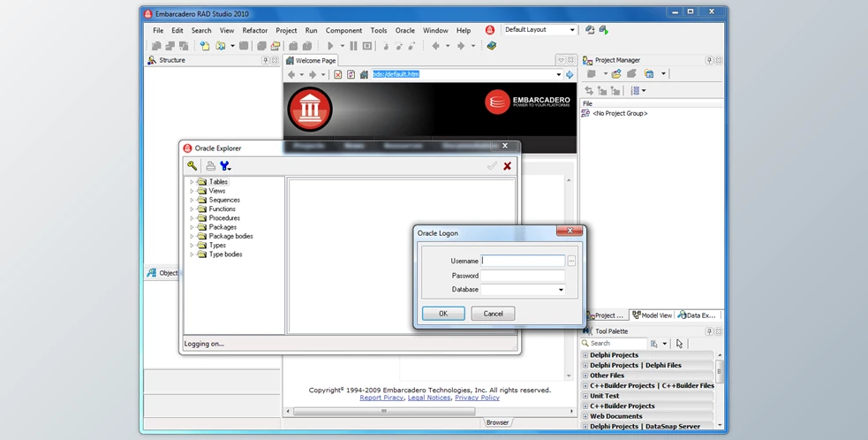Image resolution: width=868 pixels, height=440 pixels.
Task: Click the printer icon in Oracle Explorer
Action: click(210, 166)
